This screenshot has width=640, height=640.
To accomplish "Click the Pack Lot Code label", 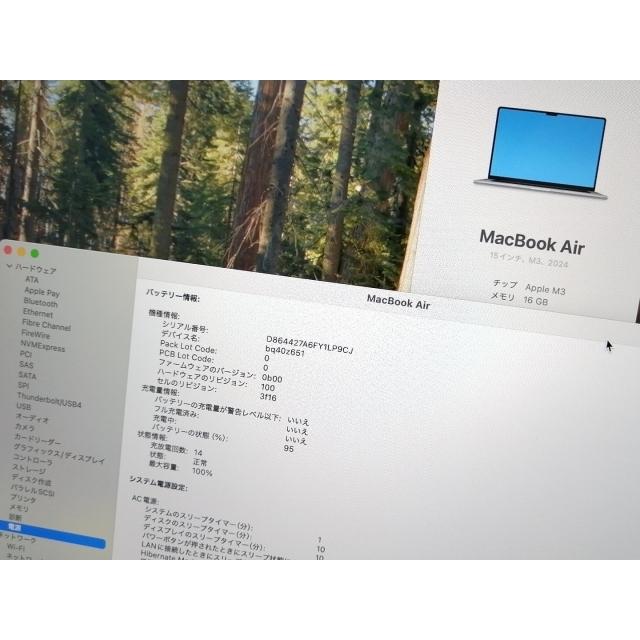I will (188, 347).
